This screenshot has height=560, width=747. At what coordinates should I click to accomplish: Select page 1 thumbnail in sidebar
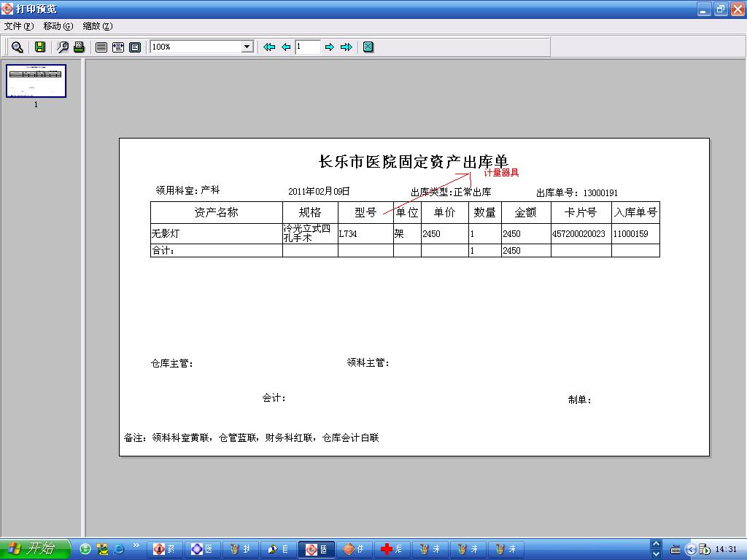click(x=36, y=81)
